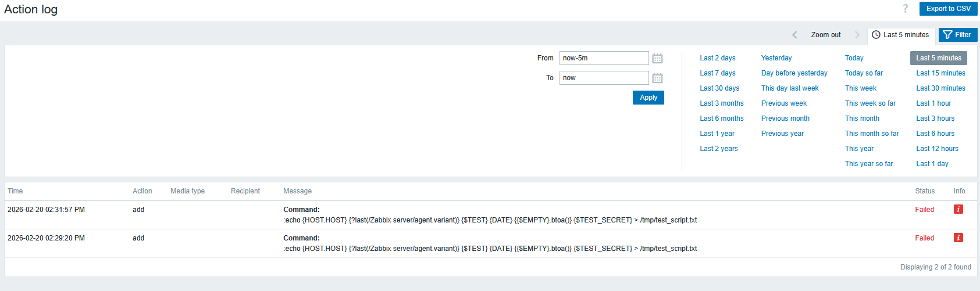Select Yesterday time range
980x291 pixels.
click(776, 58)
